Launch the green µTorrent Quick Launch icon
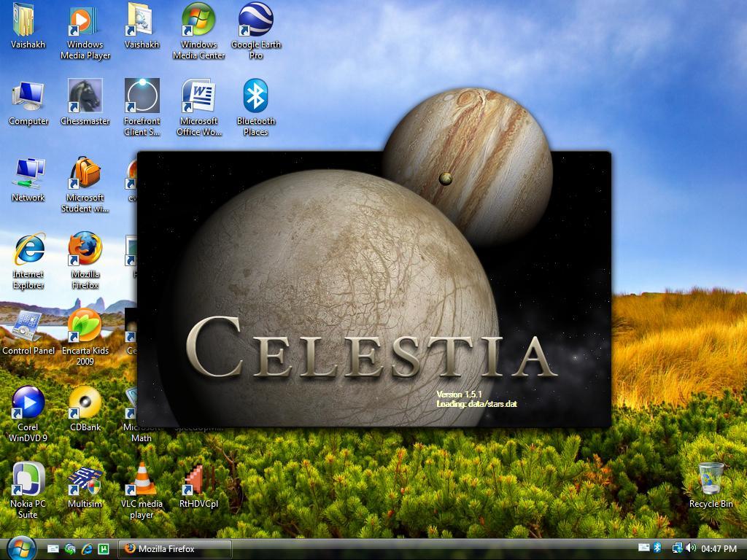Viewport: 747px width, 560px height. coord(104,548)
